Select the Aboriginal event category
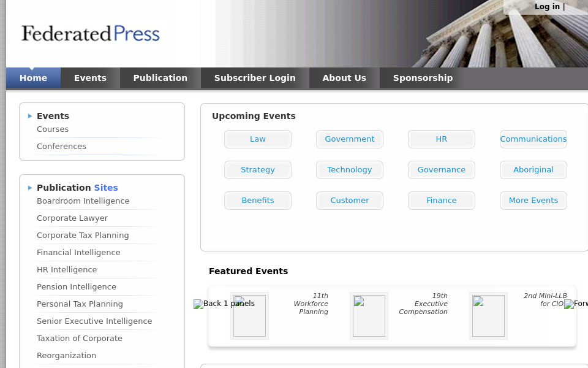 click(x=533, y=169)
